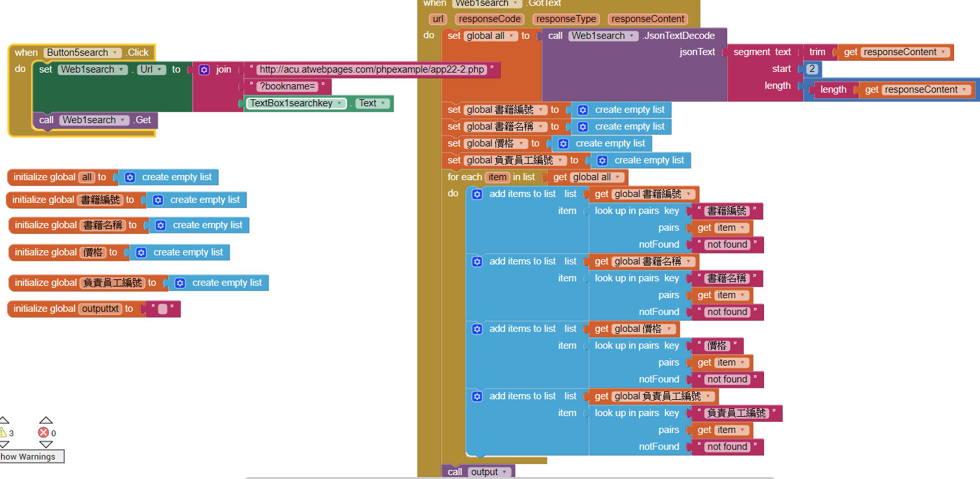
Task: Click gear on set global 書籍名稱 empty list
Action: pyautogui.click(x=582, y=126)
